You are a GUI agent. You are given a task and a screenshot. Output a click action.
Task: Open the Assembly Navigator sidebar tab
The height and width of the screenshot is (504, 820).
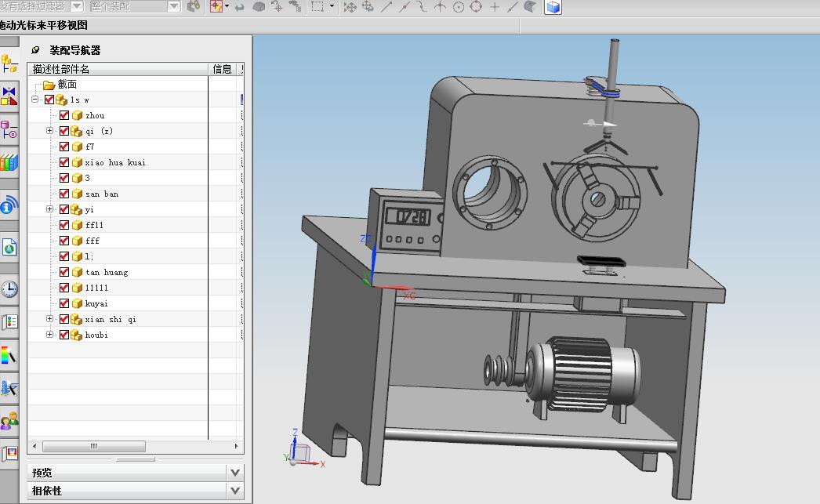click(9, 61)
